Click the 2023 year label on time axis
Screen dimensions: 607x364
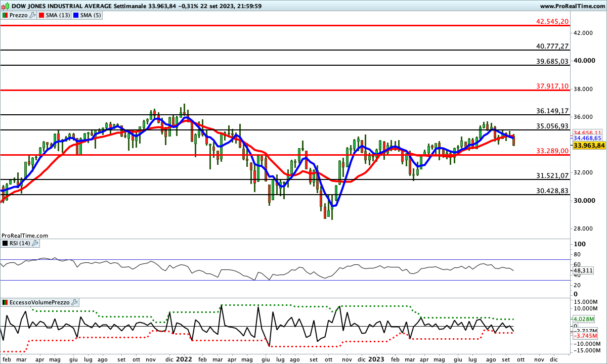(x=376, y=359)
